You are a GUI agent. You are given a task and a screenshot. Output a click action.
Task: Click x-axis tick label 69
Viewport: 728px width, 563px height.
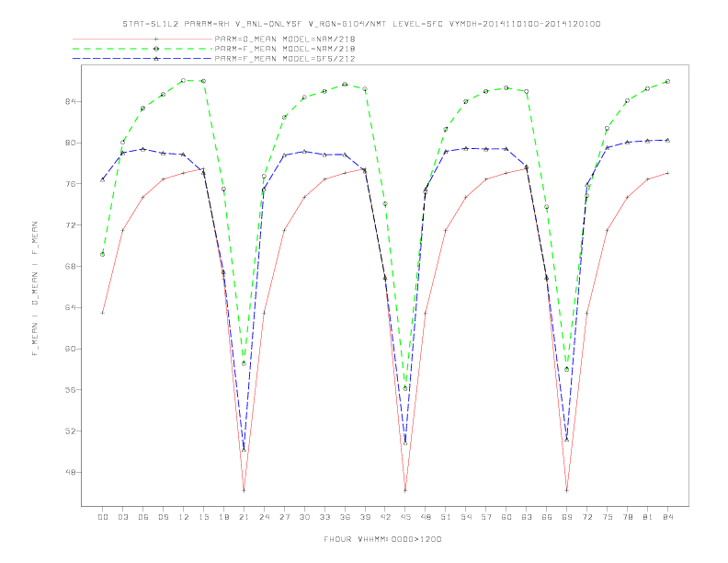(567, 517)
